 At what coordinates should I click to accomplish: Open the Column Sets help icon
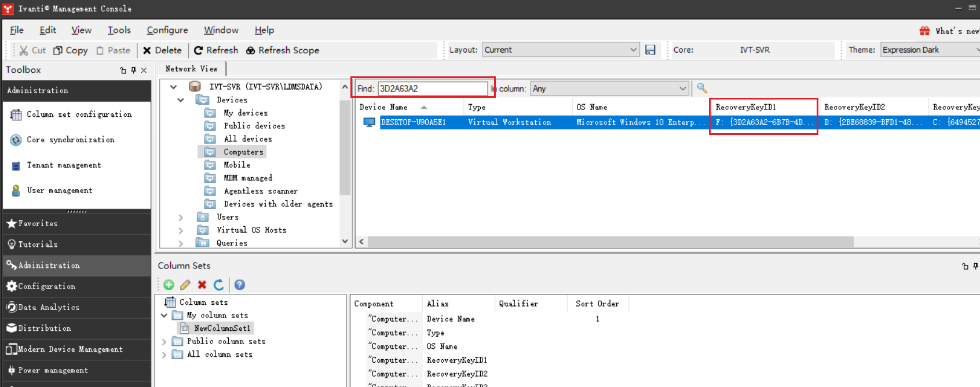pyautogui.click(x=240, y=285)
